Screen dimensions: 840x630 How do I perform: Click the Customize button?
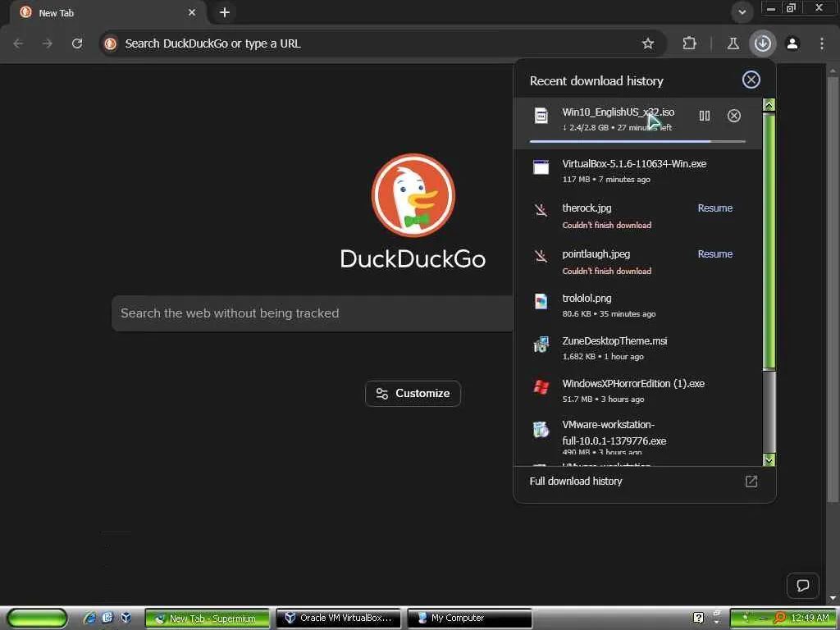[413, 393]
